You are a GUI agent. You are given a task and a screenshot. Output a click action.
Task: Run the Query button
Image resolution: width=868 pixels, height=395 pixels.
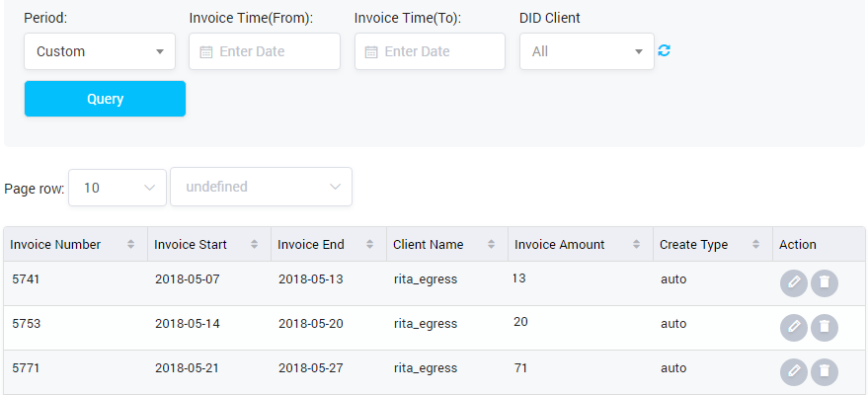(x=106, y=99)
